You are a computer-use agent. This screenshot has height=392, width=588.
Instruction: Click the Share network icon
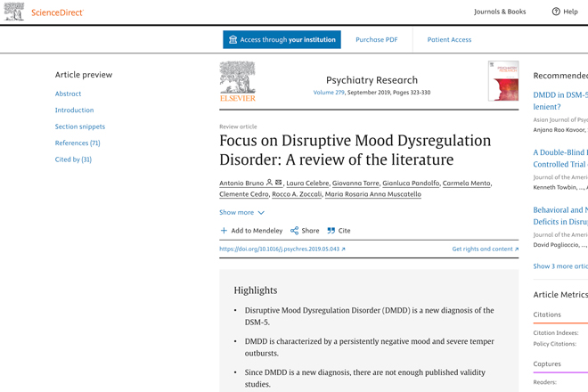(x=294, y=231)
